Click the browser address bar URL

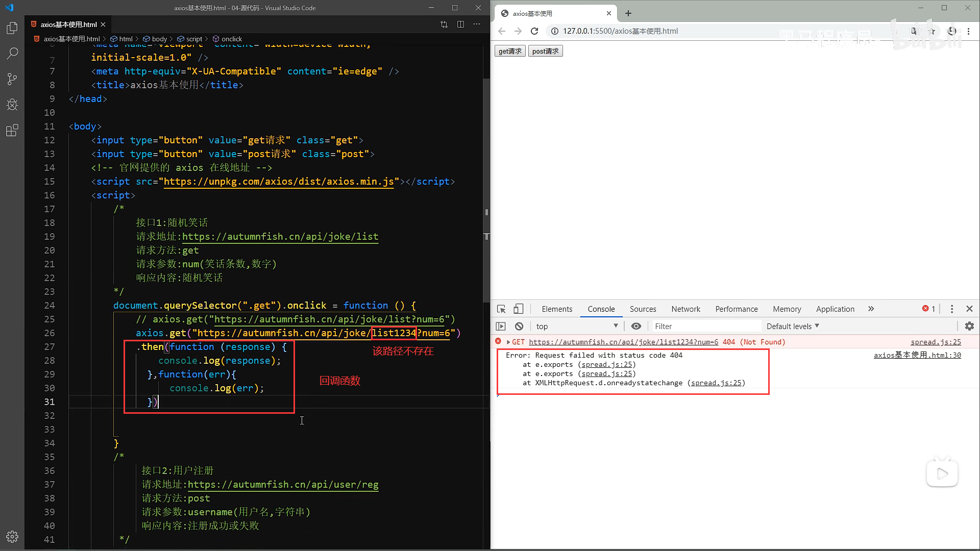point(620,31)
